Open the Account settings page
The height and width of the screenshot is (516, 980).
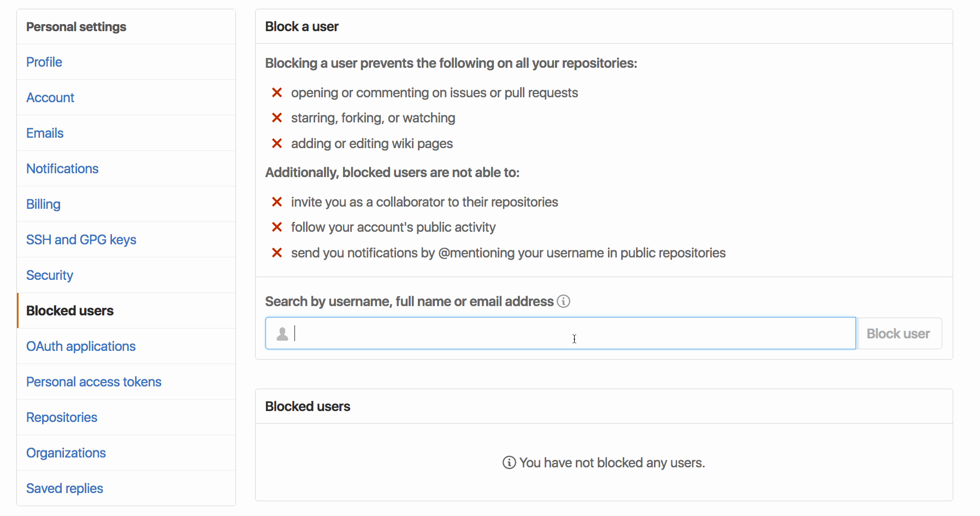pyautogui.click(x=50, y=97)
